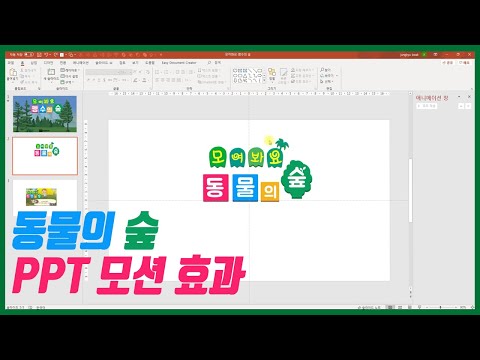
Task: Click the blue 물 block on the slide
Action: (245, 188)
